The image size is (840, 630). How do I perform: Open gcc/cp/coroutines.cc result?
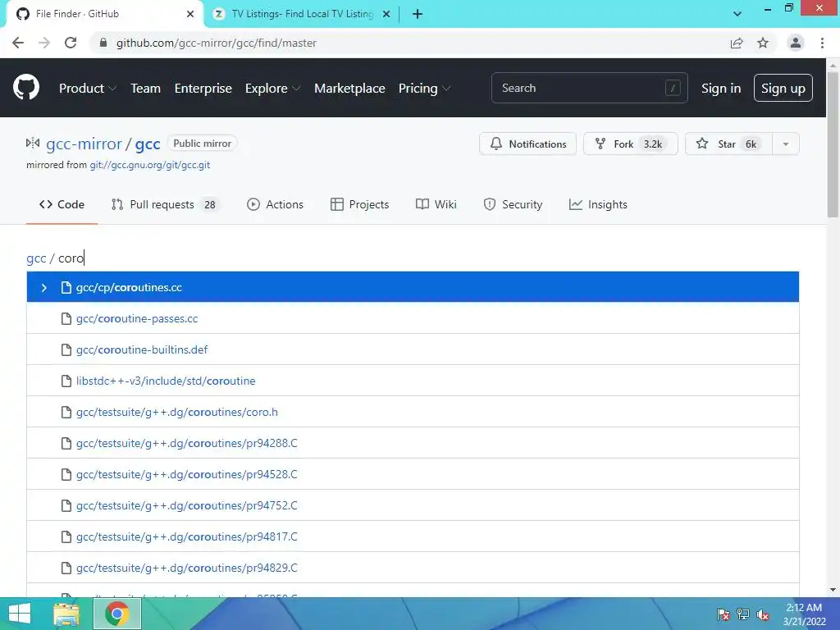pos(129,288)
